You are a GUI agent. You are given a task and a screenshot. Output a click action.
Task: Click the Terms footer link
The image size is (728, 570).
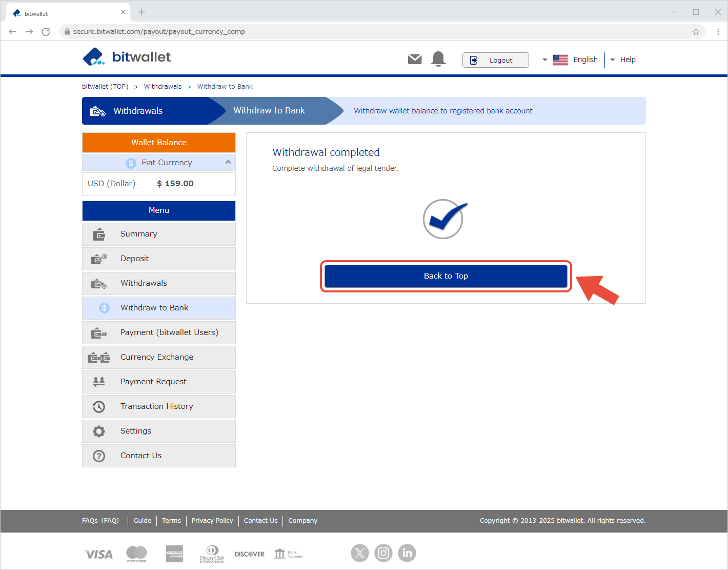pyautogui.click(x=171, y=520)
